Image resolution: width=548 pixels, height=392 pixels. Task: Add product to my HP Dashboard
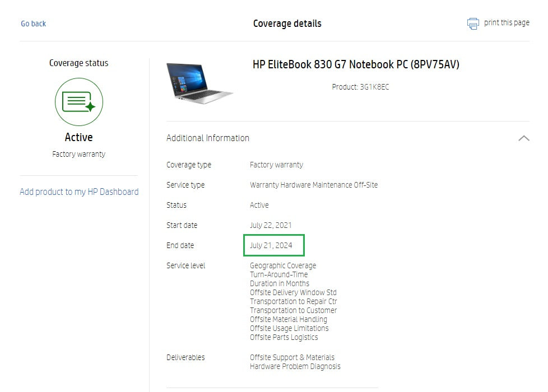coord(79,192)
